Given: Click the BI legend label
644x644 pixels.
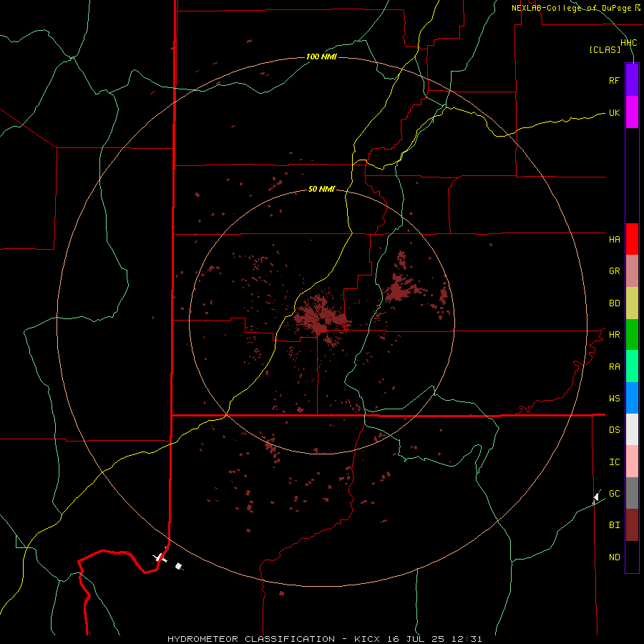Looking at the screenshot, I should click(614, 525).
